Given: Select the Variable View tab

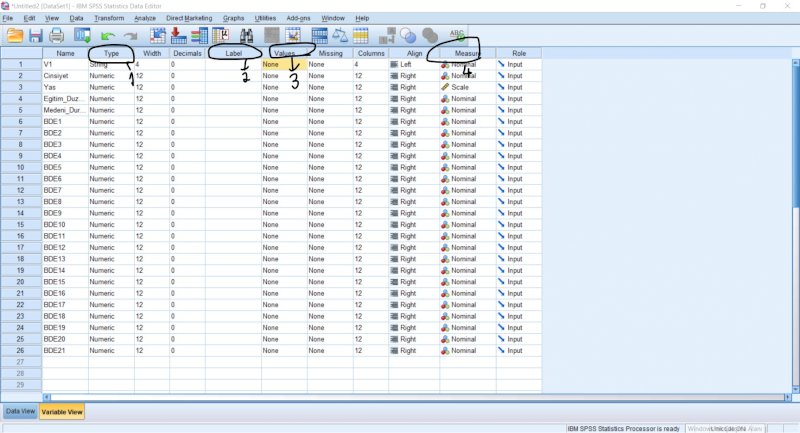Looking at the screenshot, I should pos(62,411).
